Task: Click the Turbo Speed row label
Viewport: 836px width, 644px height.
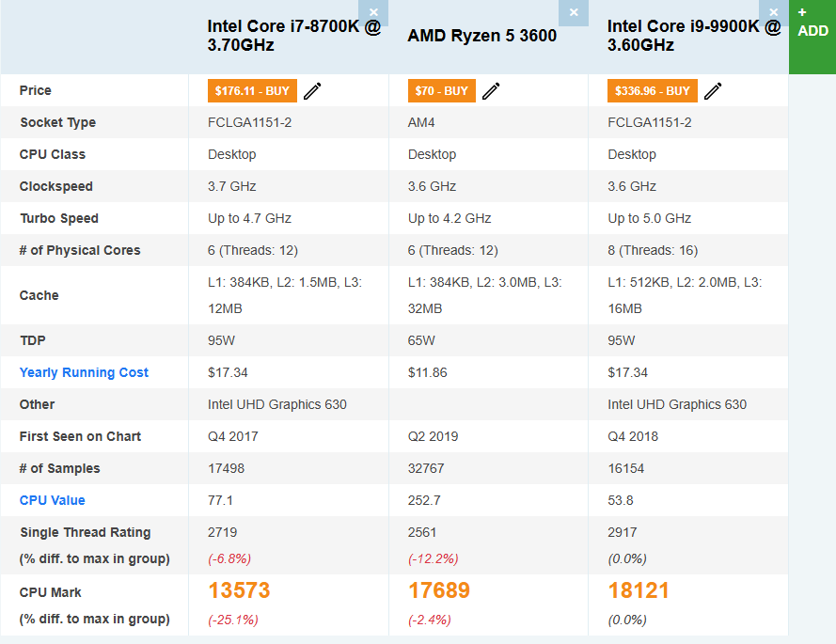Action: point(59,218)
